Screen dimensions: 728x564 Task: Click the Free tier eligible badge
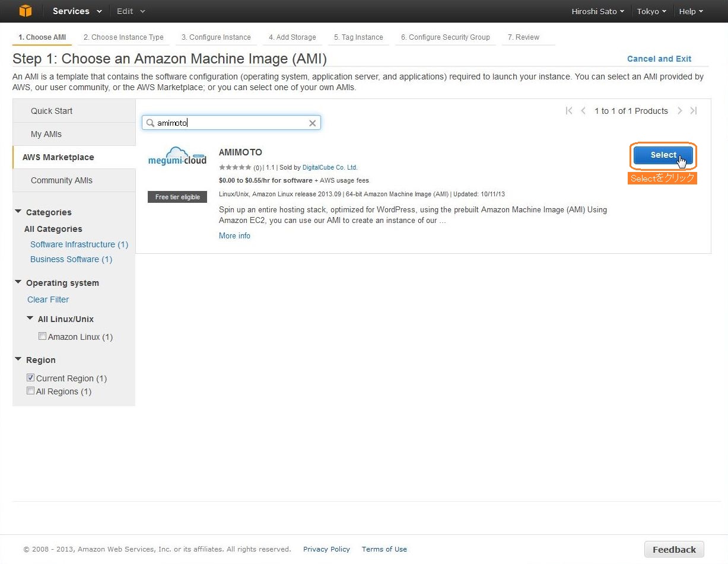pyautogui.click(x=177, y=197)
